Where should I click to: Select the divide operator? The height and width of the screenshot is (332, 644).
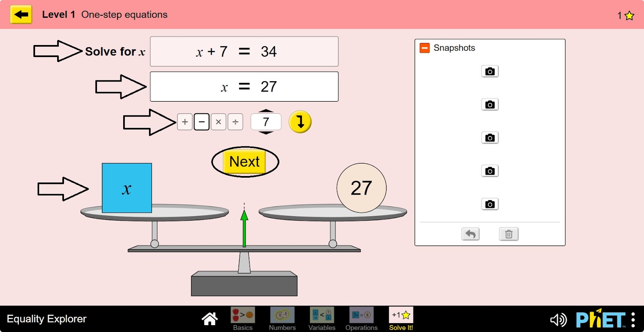(235, 122)
